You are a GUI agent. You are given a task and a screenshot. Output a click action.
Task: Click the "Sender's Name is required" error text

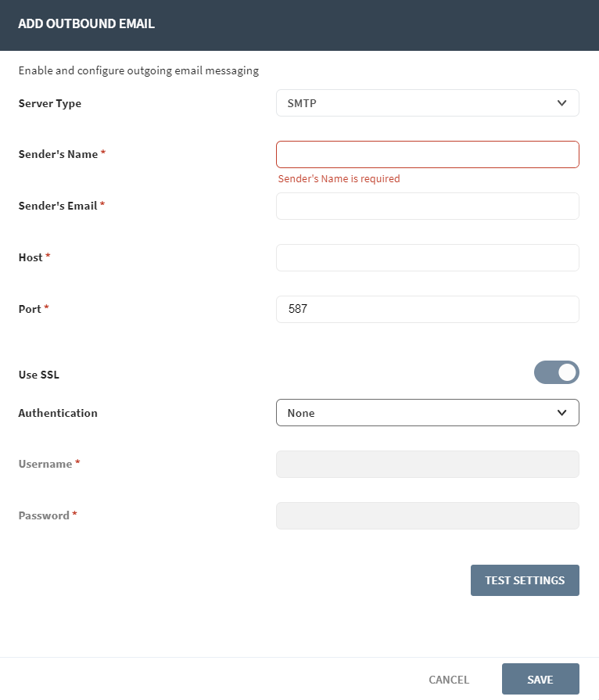click(339, 178)
